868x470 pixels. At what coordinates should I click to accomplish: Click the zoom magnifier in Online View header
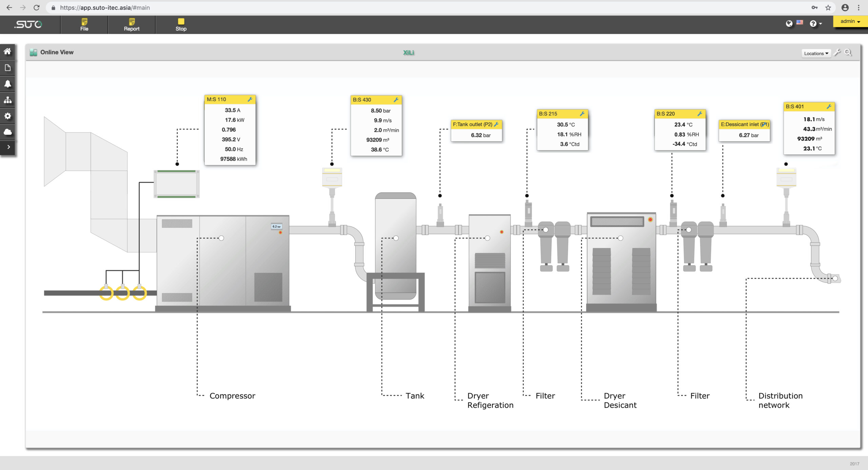tap(848, 53)
